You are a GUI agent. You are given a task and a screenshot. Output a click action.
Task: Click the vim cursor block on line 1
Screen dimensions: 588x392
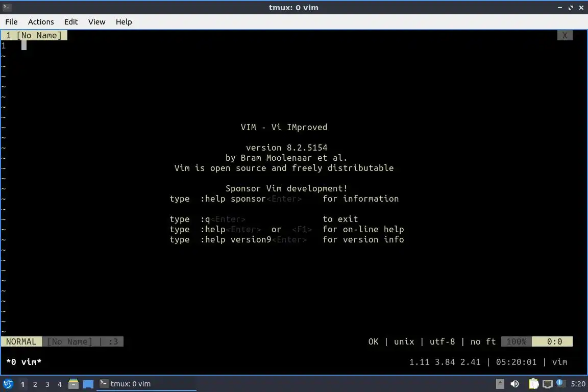pos(24,45)
